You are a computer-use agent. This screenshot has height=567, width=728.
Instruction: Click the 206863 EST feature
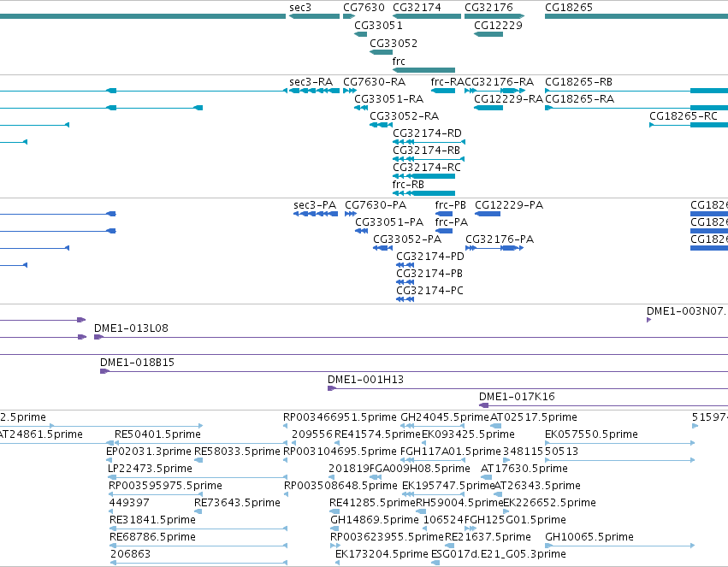[x=198, y=563]
